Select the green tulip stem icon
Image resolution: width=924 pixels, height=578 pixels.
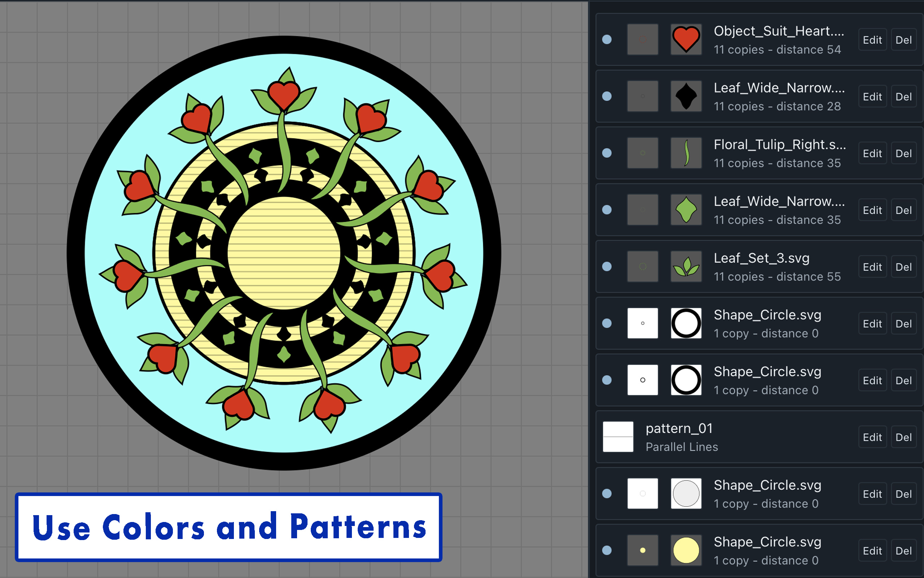point(686,153)
